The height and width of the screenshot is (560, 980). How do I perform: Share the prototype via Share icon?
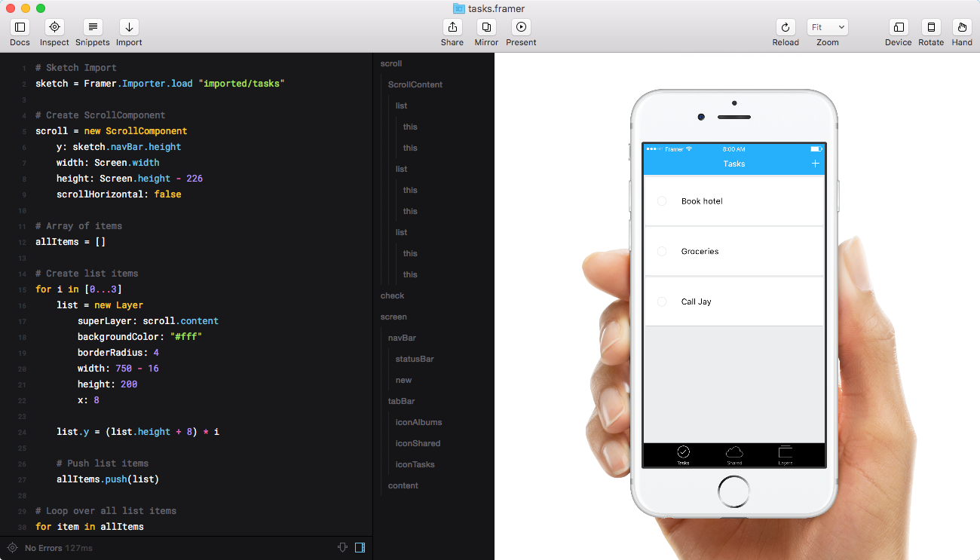(x=452, y=27)
